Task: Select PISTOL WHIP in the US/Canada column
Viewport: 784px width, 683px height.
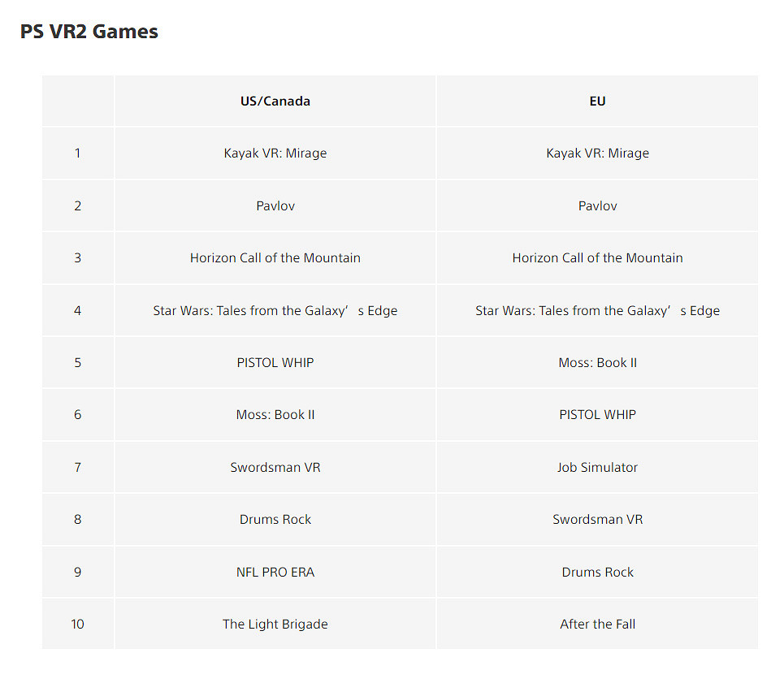Action: click(x=275, y=362)
